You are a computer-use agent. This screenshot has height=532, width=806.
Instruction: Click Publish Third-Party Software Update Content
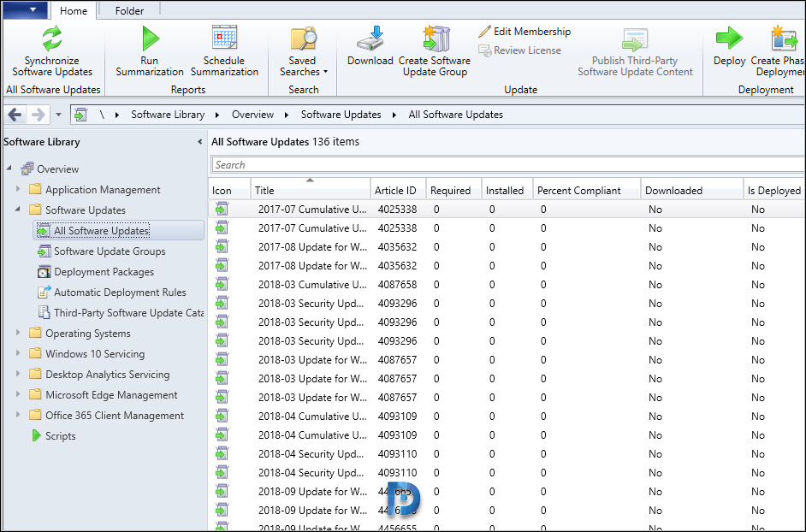point(635,51)
